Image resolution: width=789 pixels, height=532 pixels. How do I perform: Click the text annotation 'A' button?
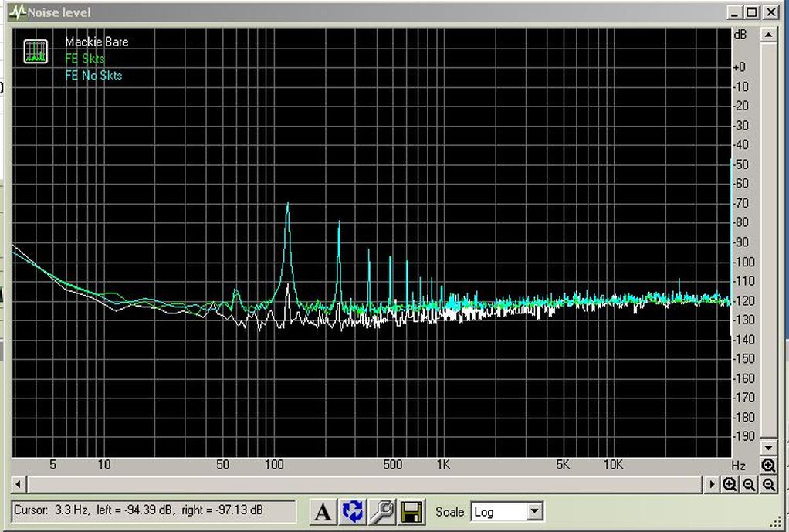tap(323, 512)
